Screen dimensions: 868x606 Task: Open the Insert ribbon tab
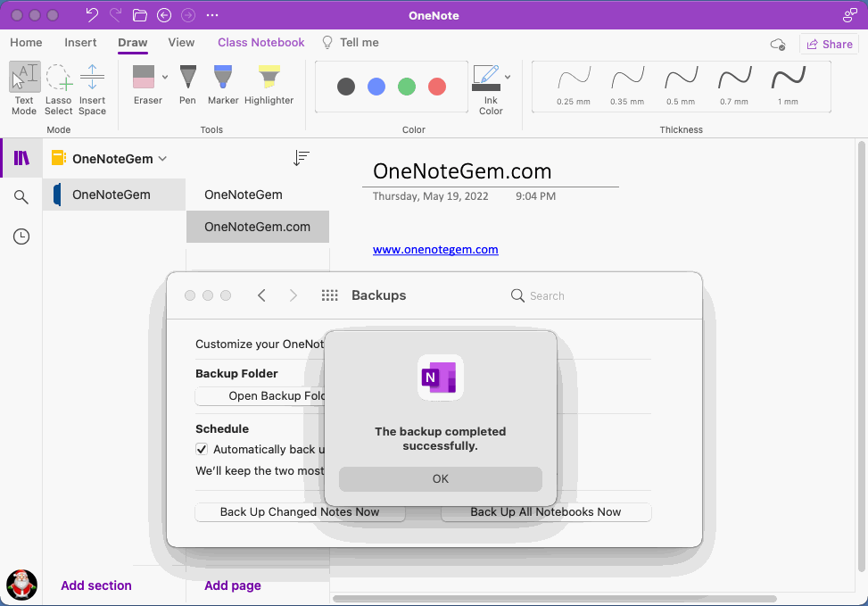coord(80,43)
